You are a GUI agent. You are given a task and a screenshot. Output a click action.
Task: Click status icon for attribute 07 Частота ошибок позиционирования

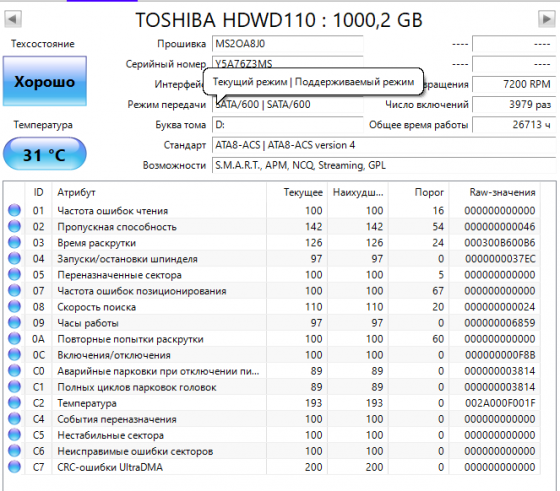tap(14, 291)
